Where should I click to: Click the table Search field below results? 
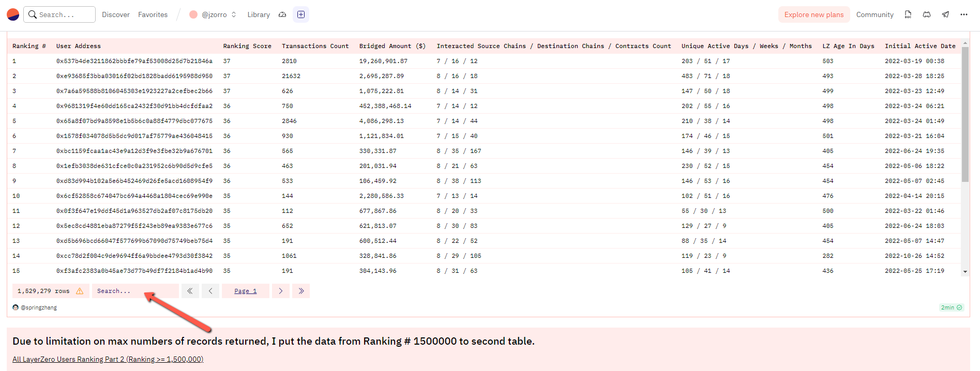pos(135,291)
